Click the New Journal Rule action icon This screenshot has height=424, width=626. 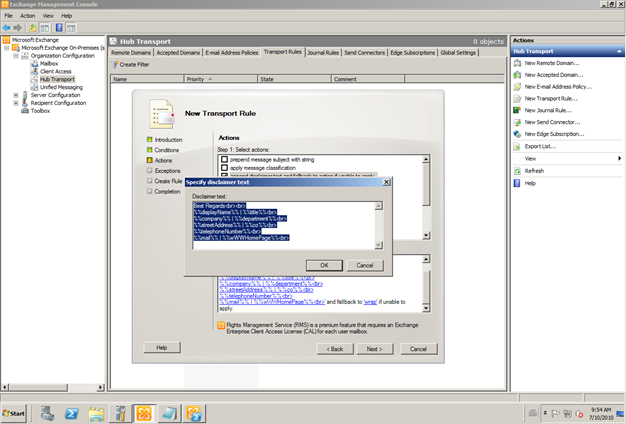click(x=517, y=110)
